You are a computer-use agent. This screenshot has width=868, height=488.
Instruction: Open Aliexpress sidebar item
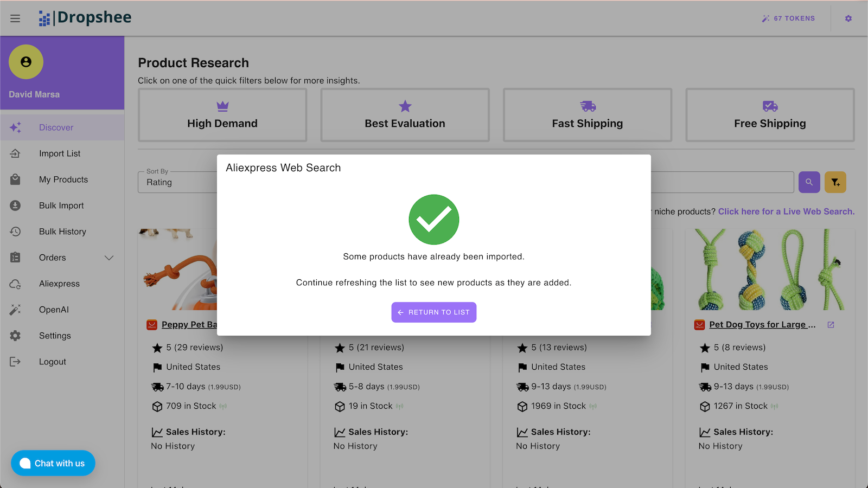62,284
